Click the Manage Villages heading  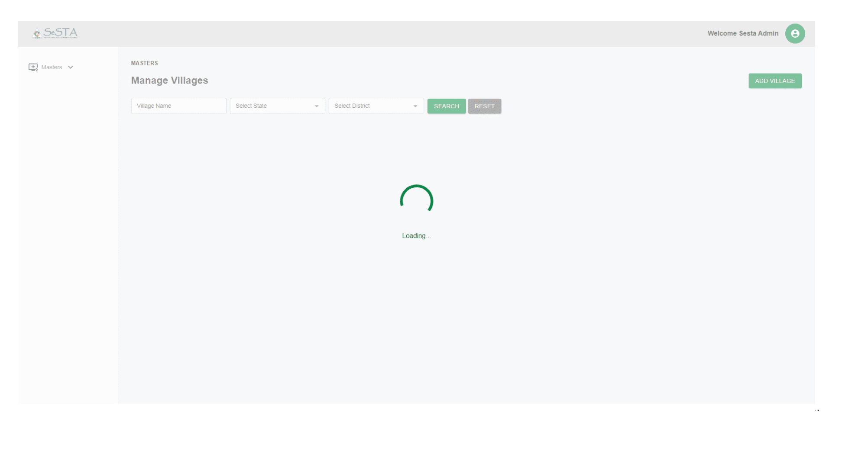click(169, 80)
